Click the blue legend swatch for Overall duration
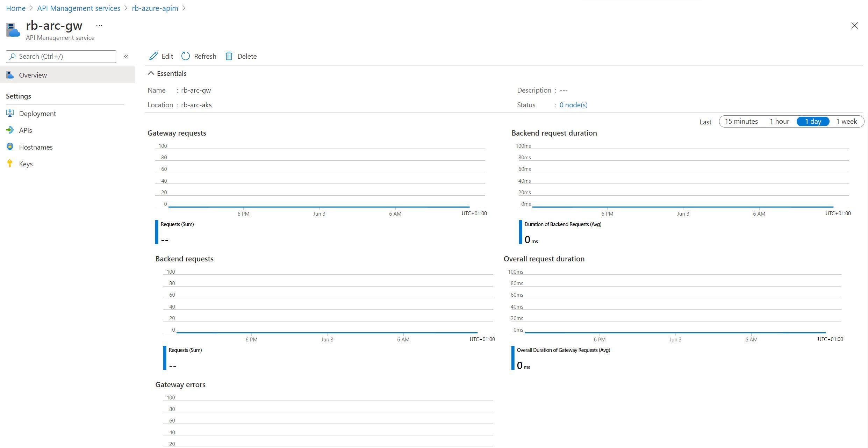The height and width of the screenshot is (448, 868). pyautogui.click(x=513, y=358)
